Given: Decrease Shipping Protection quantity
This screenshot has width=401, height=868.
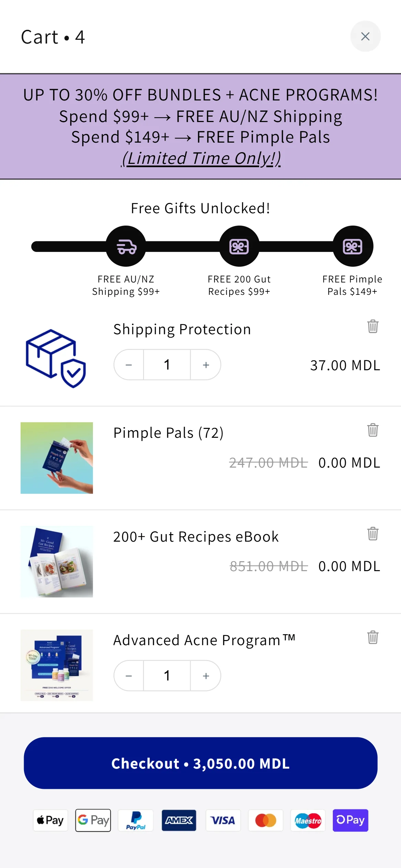Looking at the screenshot, I should coord(129,365).
